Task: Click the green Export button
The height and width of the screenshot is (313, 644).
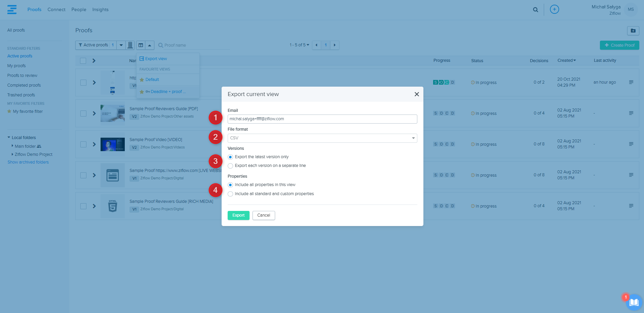Action: pos(238,215)
